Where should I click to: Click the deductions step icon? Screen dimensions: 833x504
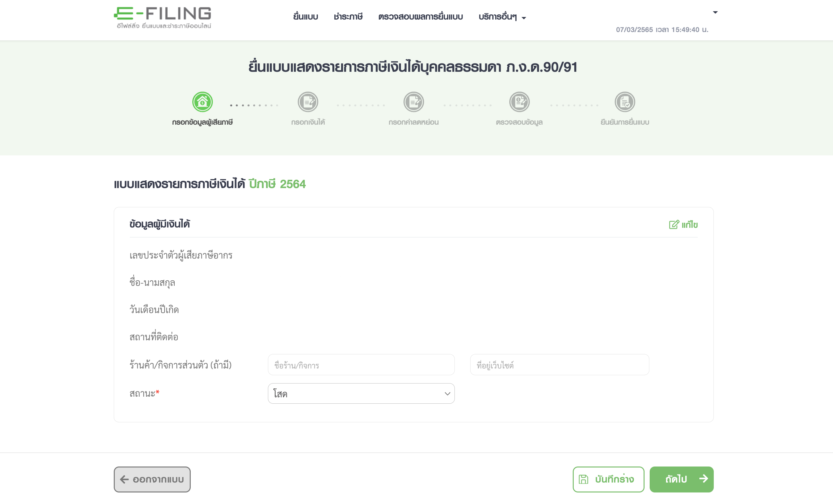coord(413,102)
